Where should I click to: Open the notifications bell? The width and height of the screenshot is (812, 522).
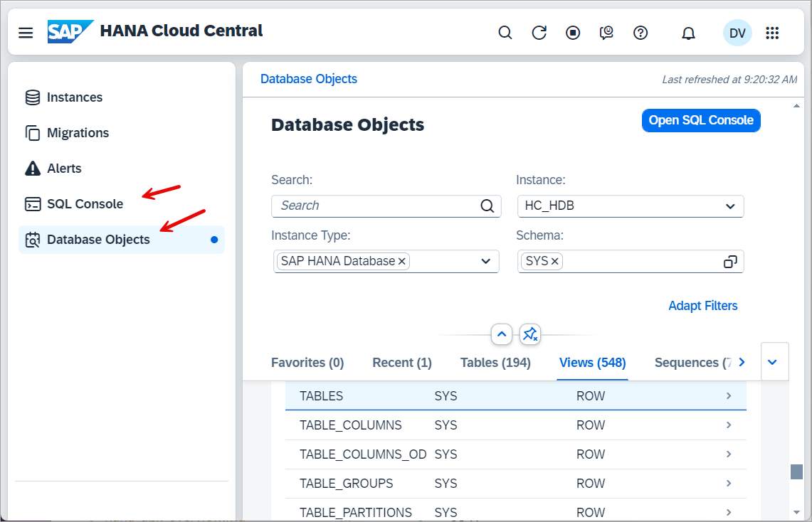(688, 33)
